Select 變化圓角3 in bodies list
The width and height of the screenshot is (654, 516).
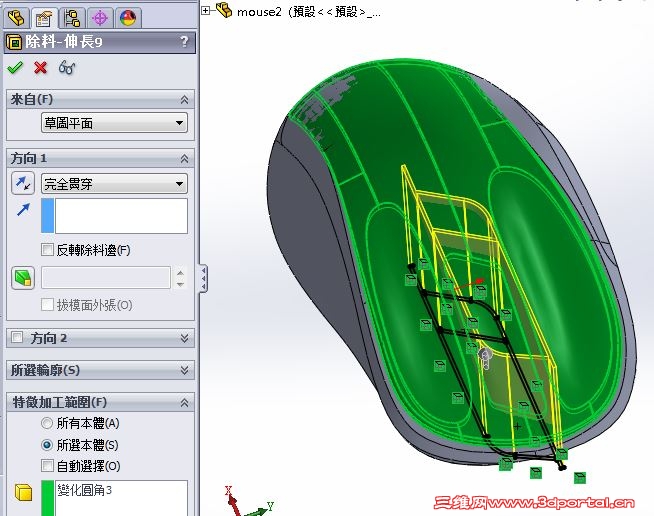[x=85, y=490]
